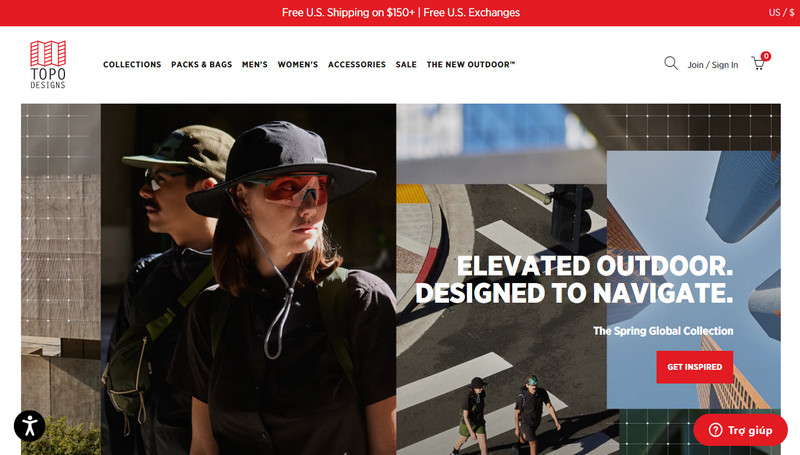Open the Men's menu

pyautogui.click(x=255, y=64)
